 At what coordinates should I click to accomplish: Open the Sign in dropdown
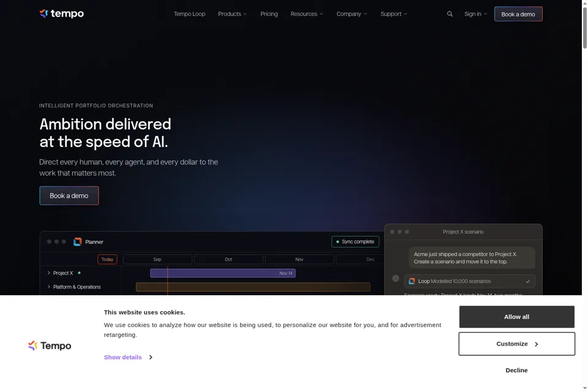tap(475, 14)
